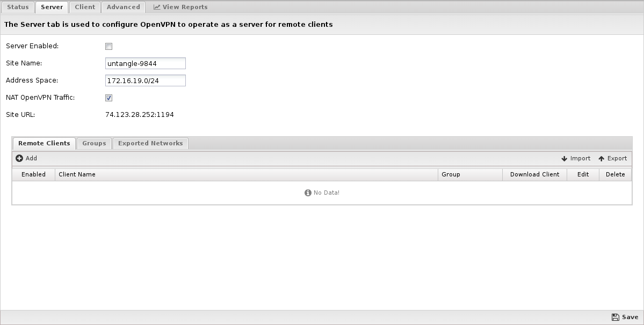This screenshot has height=325, width=644.
Task: Click the Add button label
Action: (x=31, y=158)
